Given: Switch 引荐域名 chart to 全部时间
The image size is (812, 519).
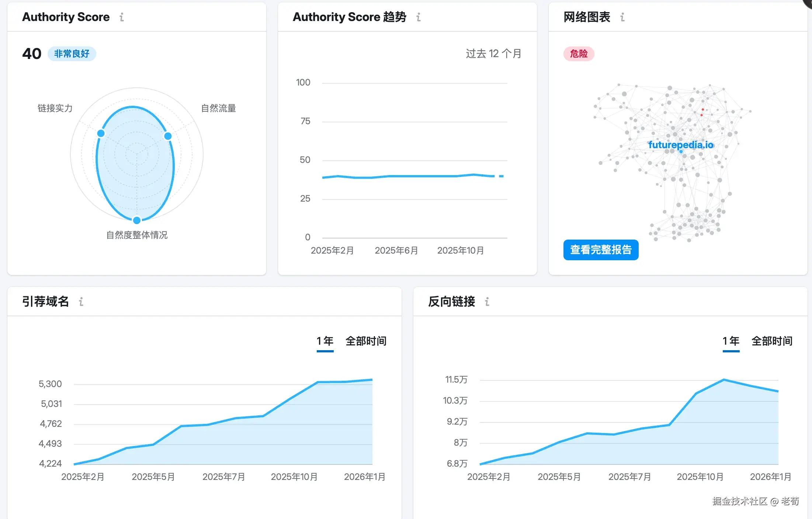Looking at the screenshot, I should (366, 341).
